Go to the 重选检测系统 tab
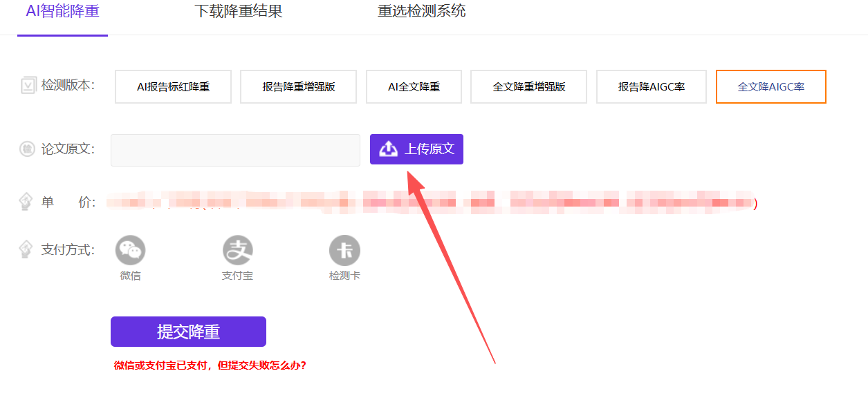The width and height of the screenshot is (868, 418). (x=421, y=12)
